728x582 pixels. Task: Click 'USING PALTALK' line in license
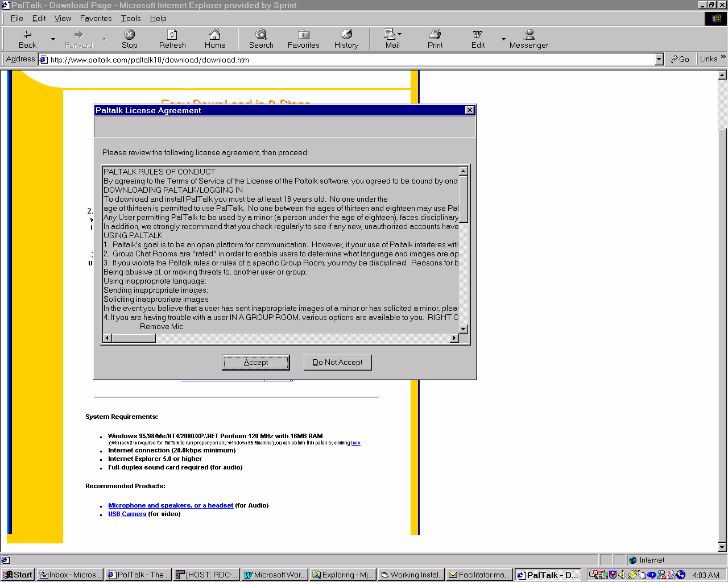[133, 235]
